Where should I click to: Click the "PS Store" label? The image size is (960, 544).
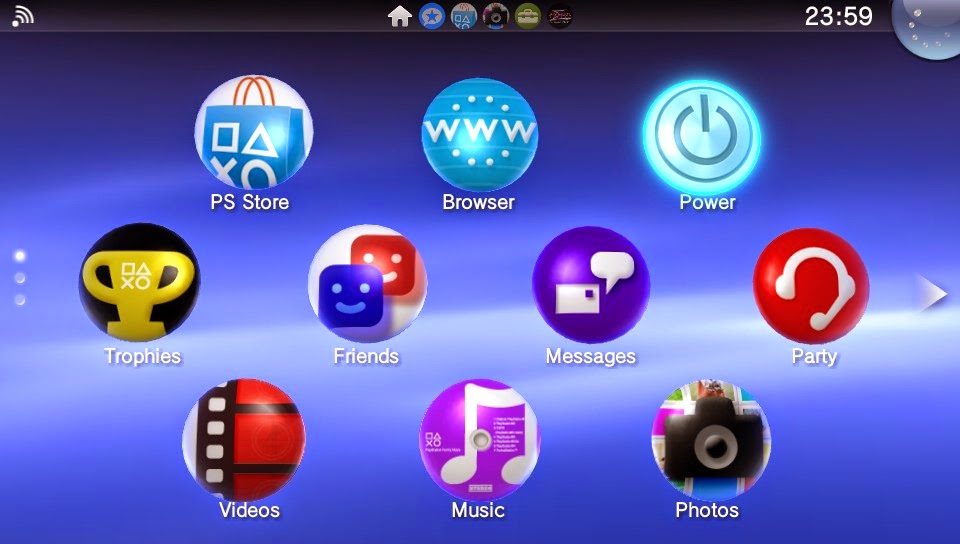click(250, 202)
